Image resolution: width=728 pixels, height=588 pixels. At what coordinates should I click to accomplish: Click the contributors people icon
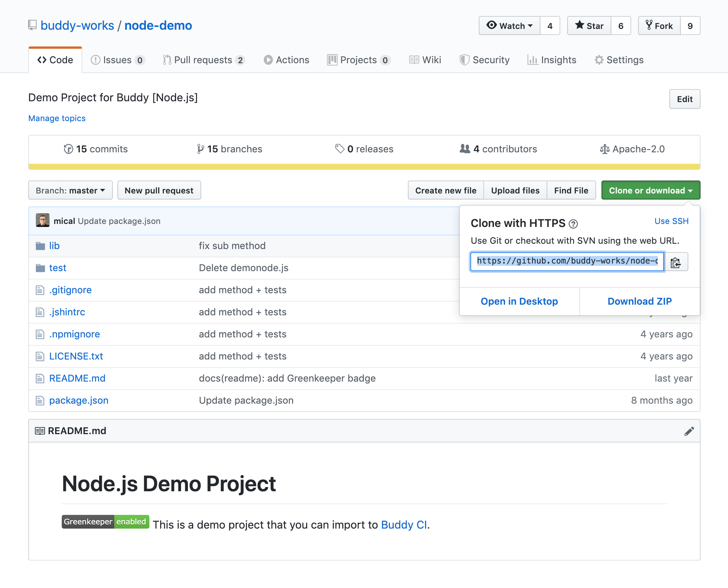coord(465,149)
